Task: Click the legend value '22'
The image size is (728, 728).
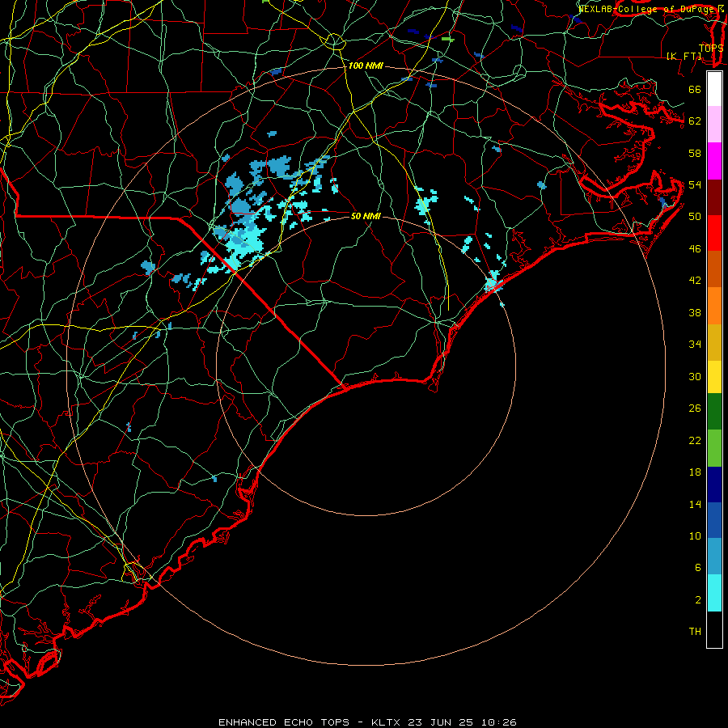Action: (695, 441)
